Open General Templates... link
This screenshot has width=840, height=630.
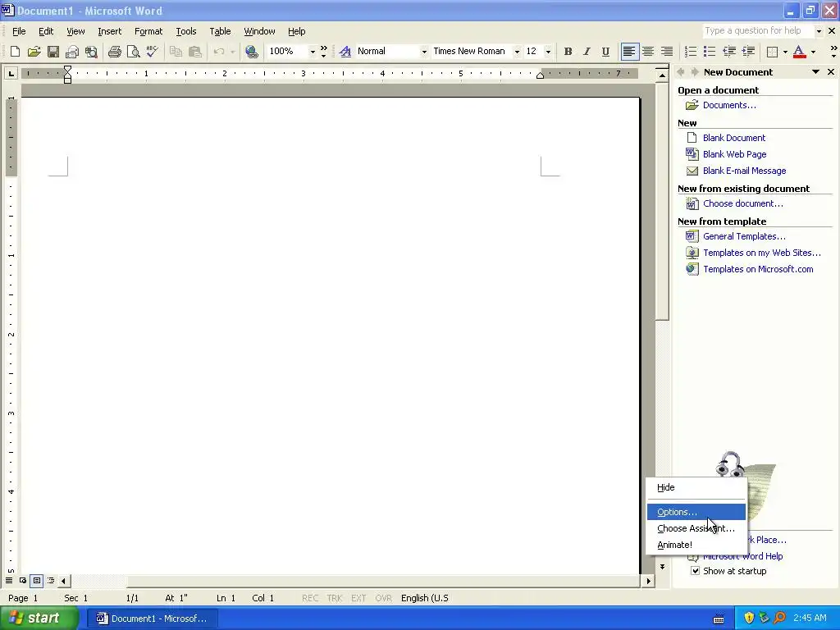tap(744, 236)
